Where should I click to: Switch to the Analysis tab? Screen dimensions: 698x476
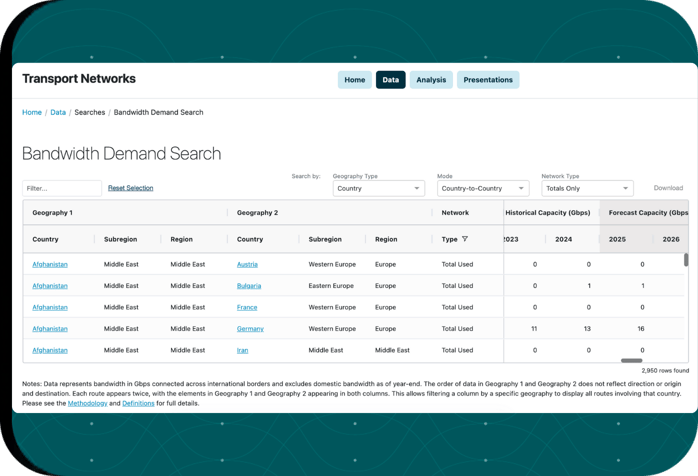tap(431, 80)
